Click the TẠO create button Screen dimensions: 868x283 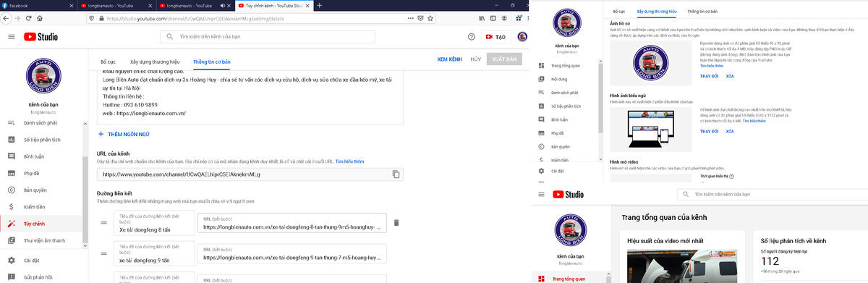coord(496,36)
